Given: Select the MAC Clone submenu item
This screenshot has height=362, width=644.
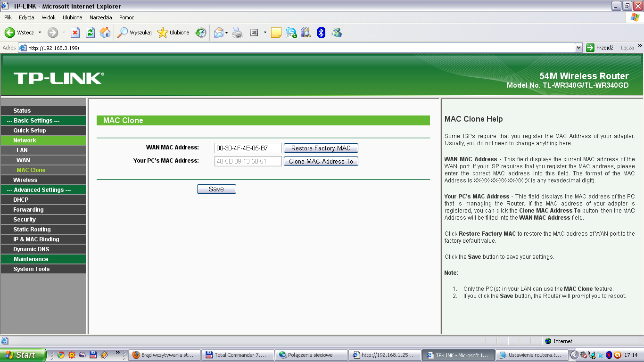Looking at the screenshot, I should (43, 170).
